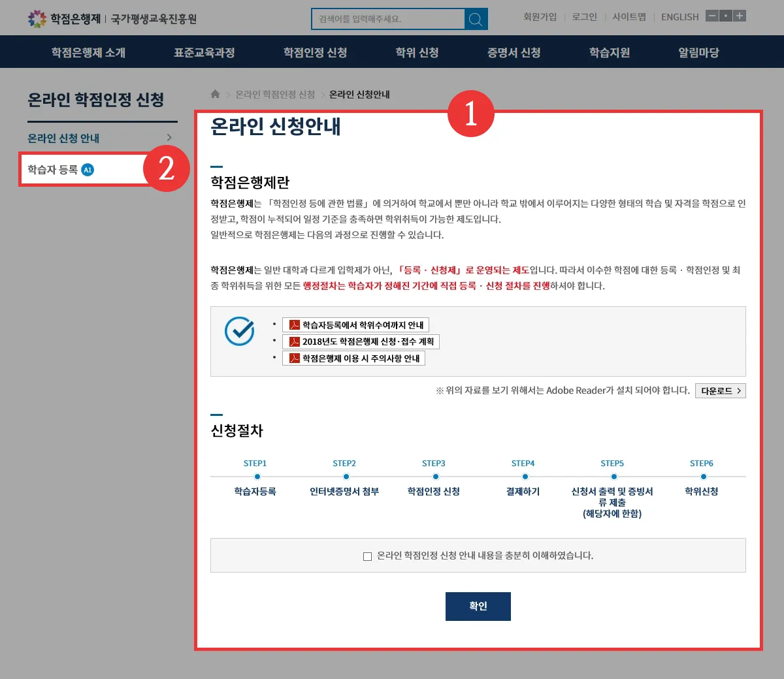Open the 학점인정 신청 menu
Image resolution: width=784 pixels, height=679 pixels.
[316, 52]
